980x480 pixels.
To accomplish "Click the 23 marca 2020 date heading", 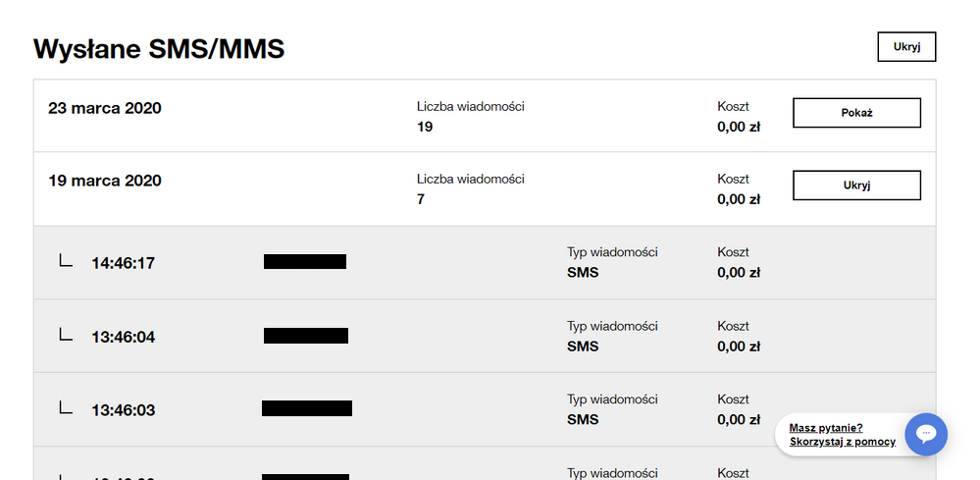I will click(105, 108).
